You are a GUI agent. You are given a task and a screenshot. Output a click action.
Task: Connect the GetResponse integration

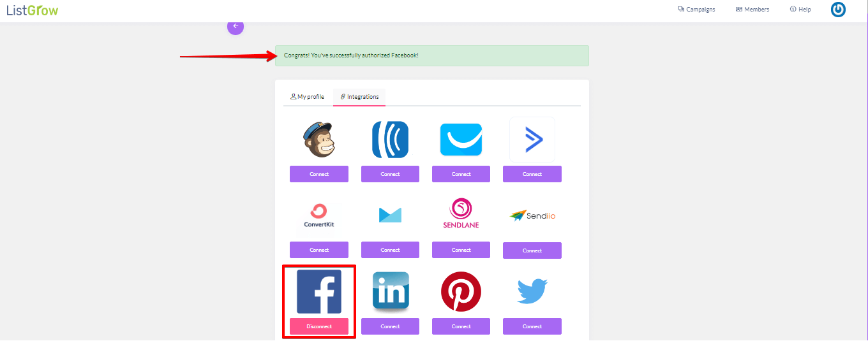[461, 174]
